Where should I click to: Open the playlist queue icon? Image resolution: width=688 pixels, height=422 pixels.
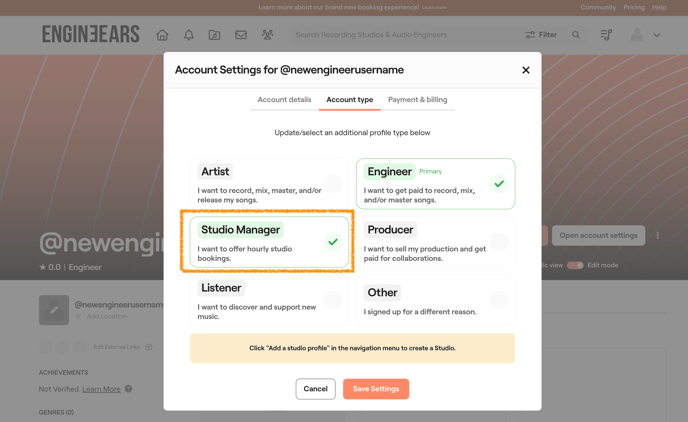click(606, 35)
